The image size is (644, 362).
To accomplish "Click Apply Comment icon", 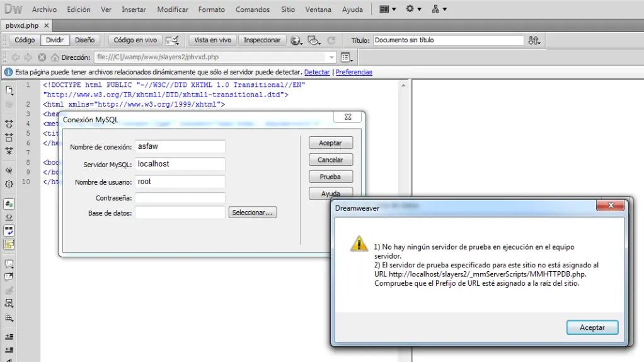I will [x=9, y=264].
